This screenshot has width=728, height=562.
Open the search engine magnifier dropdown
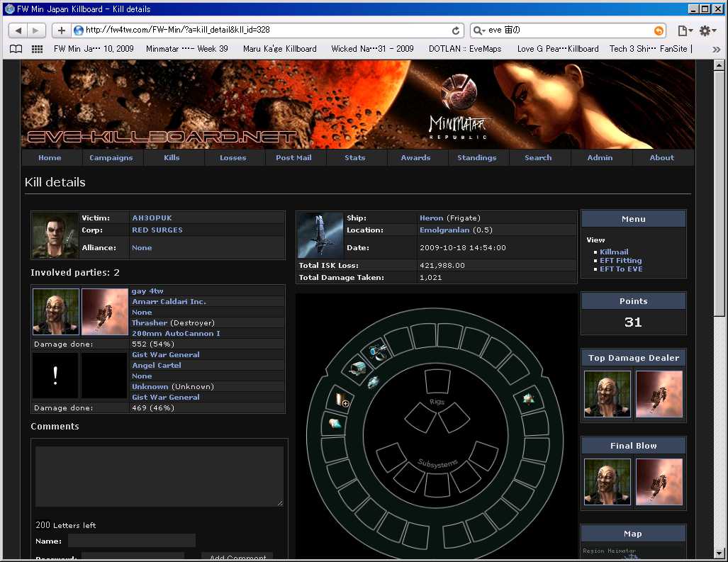478,30
